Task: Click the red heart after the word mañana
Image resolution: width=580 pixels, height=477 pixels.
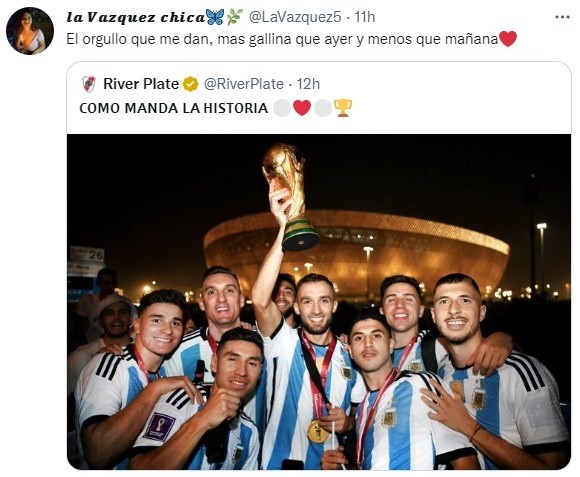Action: 508,39
